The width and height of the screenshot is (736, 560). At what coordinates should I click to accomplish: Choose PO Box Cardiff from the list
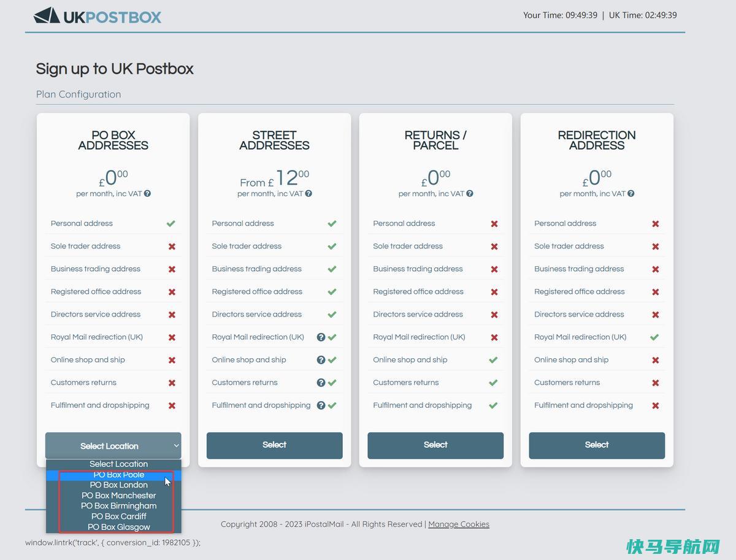(113, 516)
